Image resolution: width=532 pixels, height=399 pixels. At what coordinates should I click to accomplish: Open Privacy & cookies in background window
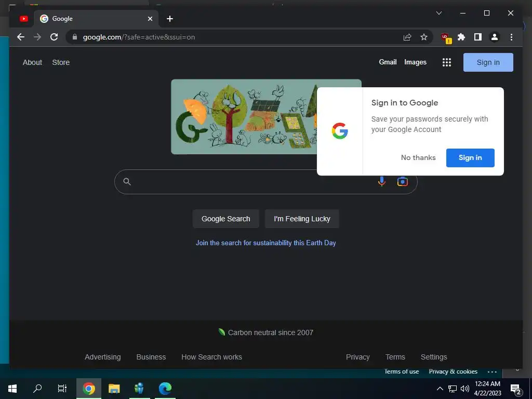[x=453, y=372]
